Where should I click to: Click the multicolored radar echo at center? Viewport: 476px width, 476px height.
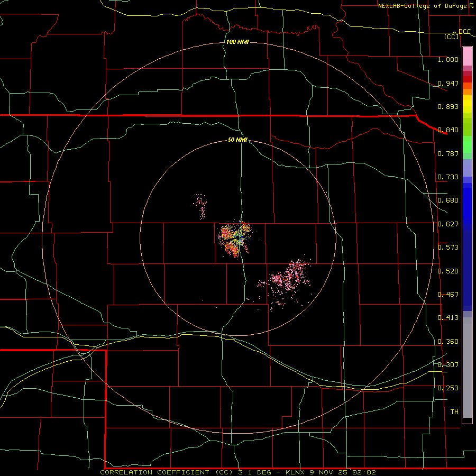point(236,239)
